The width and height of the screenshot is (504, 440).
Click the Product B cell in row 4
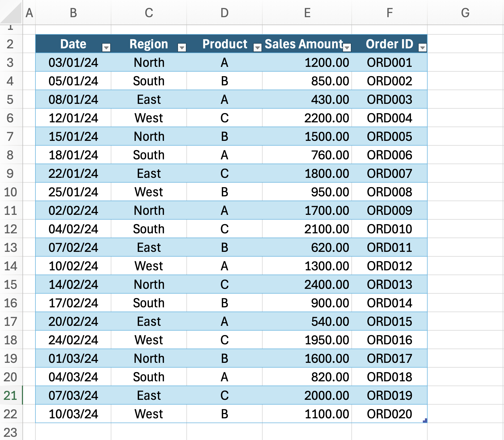point(224,81)
